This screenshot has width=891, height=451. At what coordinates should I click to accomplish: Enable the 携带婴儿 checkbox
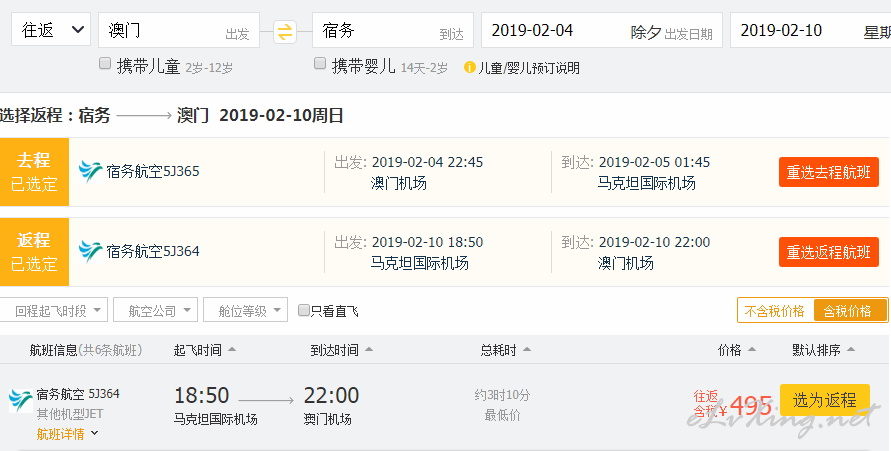point(320,64)
